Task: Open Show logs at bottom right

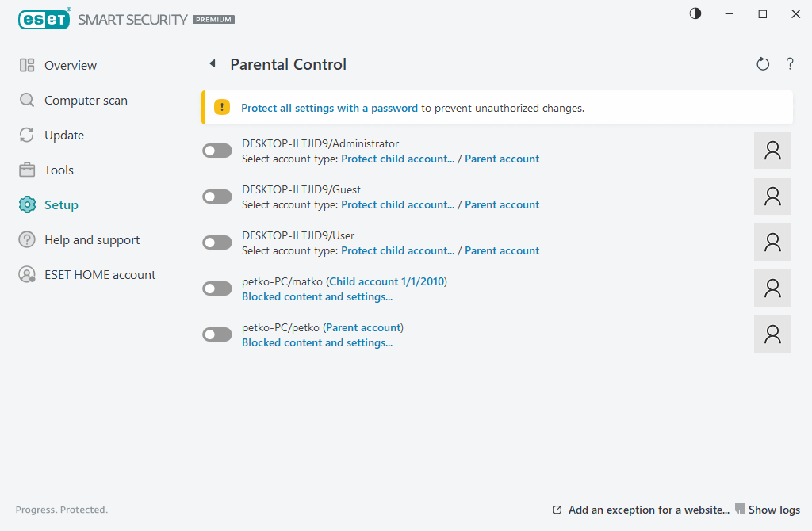Action: tap(774, 510)
